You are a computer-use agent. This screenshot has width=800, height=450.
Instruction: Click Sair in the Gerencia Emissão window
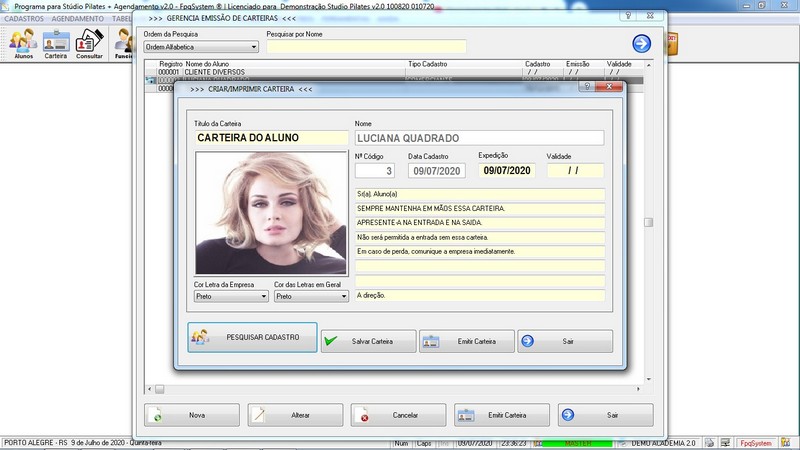pos(606,415)
